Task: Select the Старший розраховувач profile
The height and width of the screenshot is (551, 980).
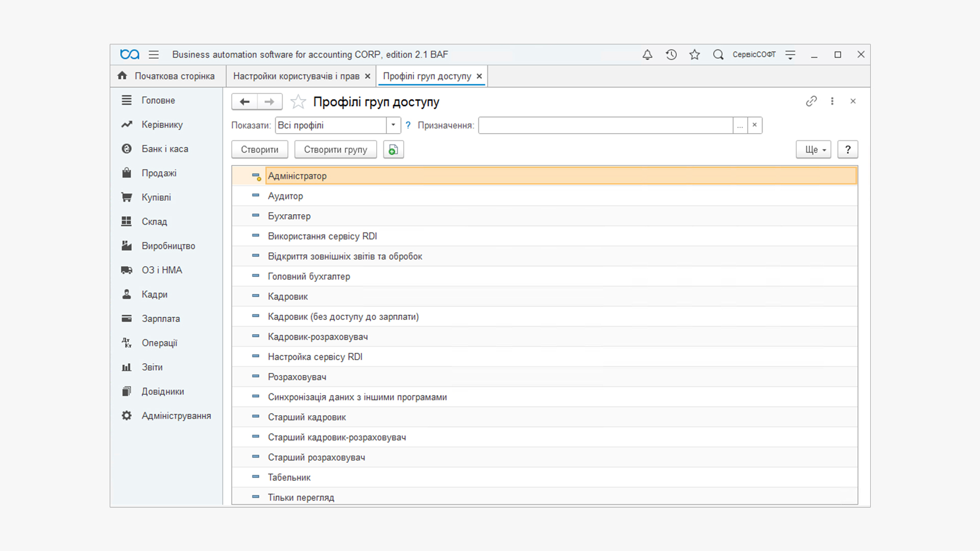Action: pyautogui.click(x=545, y=458)
